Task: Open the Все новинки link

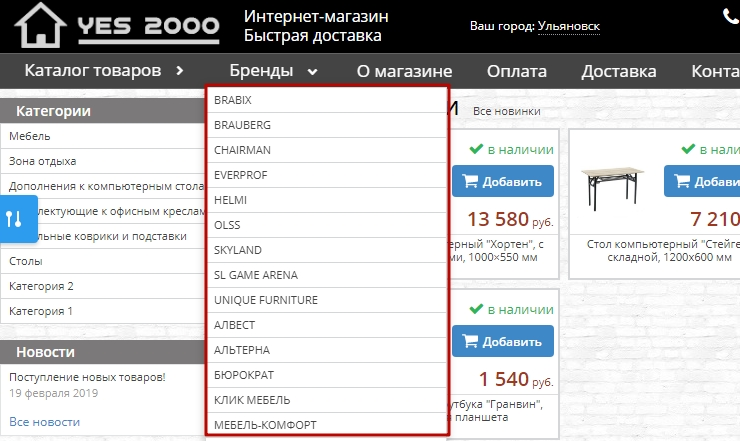Action: [x=506, y=111]
